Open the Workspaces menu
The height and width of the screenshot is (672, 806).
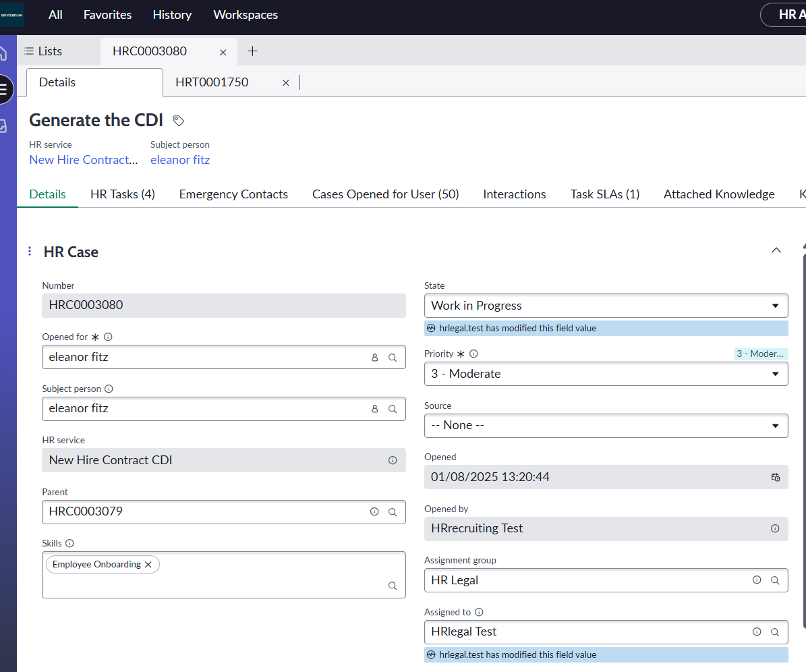pos(246,14)
